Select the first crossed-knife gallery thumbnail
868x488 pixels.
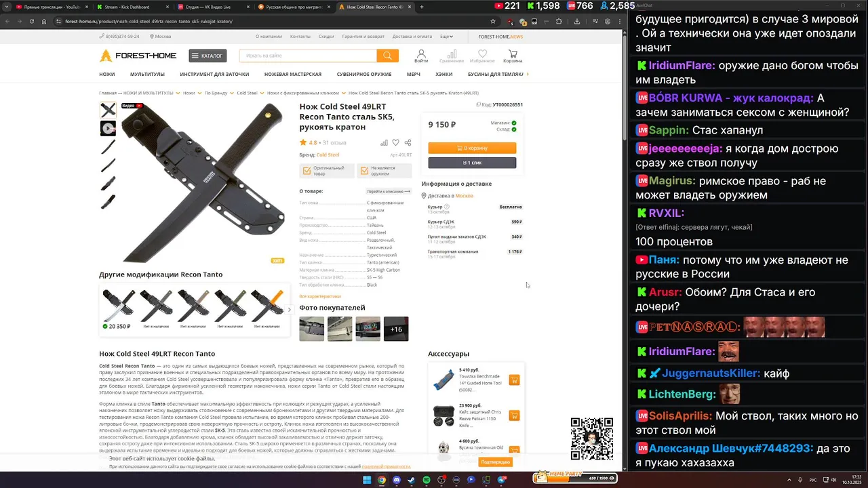pos(108,110)
